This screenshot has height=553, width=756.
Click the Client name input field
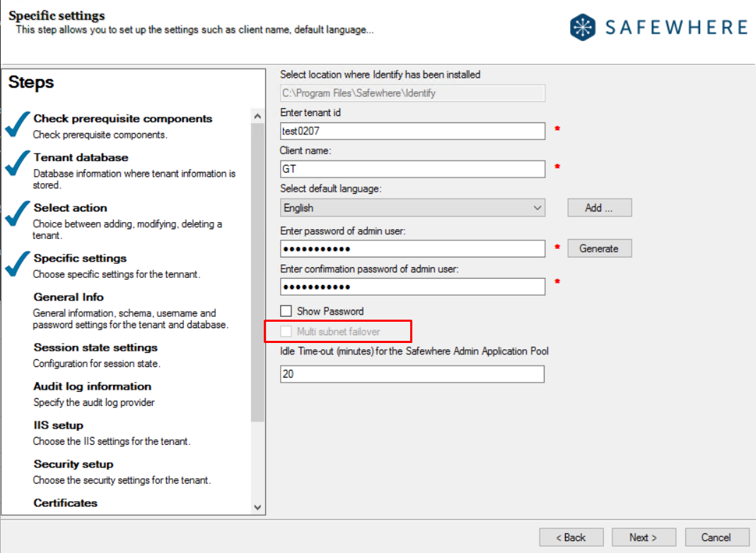(412, 169)
